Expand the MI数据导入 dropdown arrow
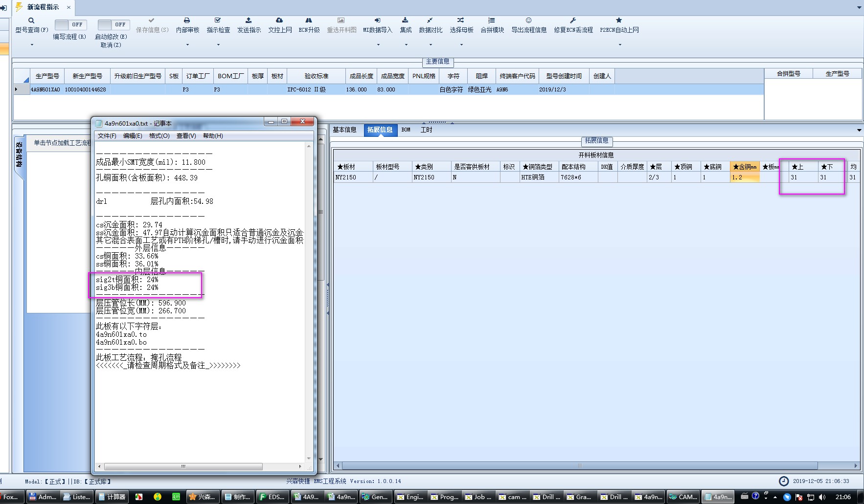This screenshot has width=864, height=504. point(378,45)
